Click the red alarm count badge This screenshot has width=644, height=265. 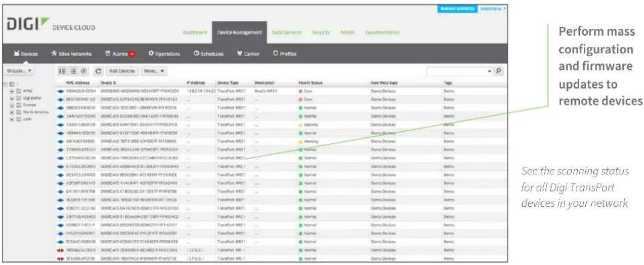[132, 54]
